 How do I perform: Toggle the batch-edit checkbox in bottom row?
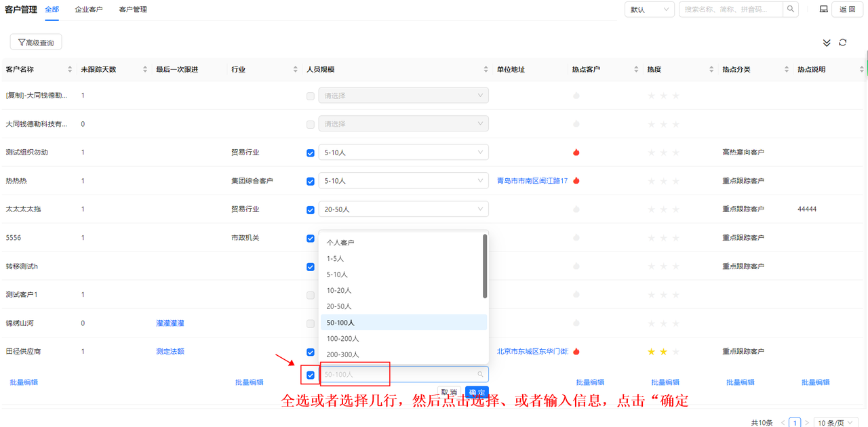311,375
